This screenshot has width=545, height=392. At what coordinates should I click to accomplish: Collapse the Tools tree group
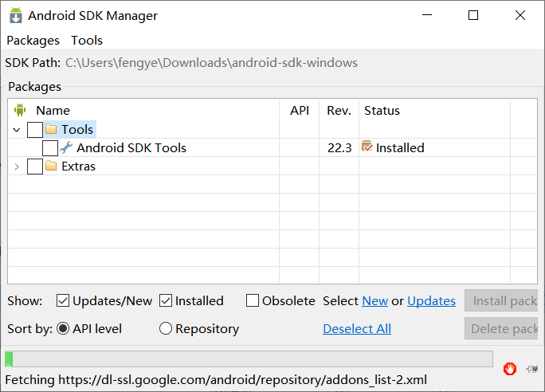click(x=17, y=129)
